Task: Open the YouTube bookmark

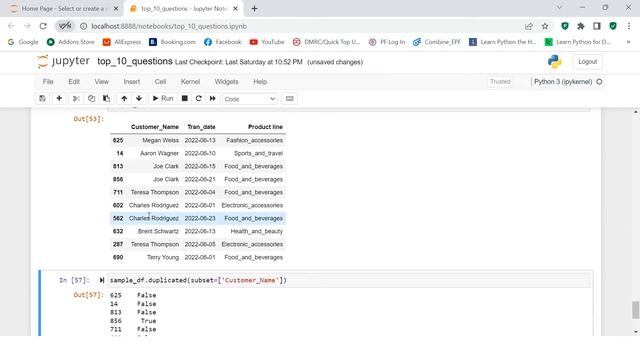Action: tap(267, 42)
